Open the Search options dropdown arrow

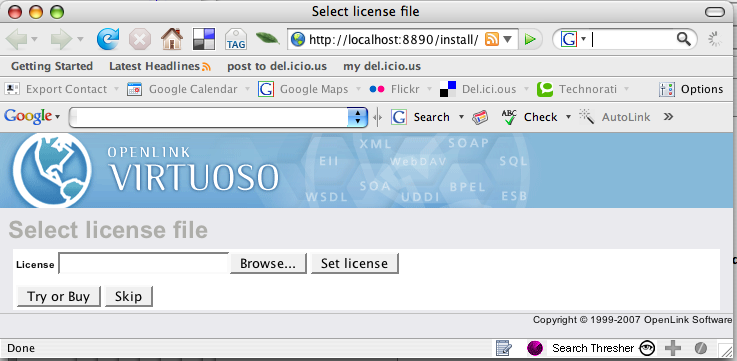coord(461,117)
